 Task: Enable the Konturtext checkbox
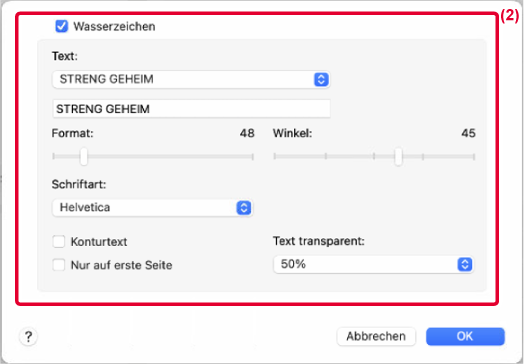[59, 241]
